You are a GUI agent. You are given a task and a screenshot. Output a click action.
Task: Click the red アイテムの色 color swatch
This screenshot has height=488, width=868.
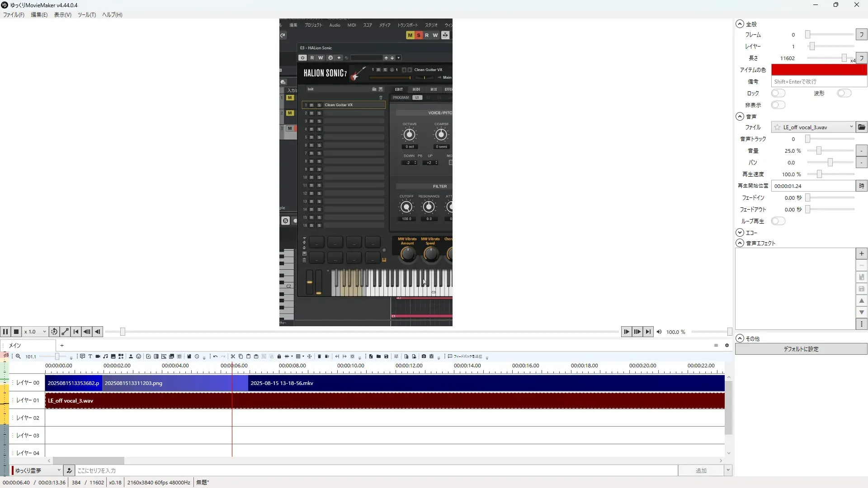click(x=819, y=70)
